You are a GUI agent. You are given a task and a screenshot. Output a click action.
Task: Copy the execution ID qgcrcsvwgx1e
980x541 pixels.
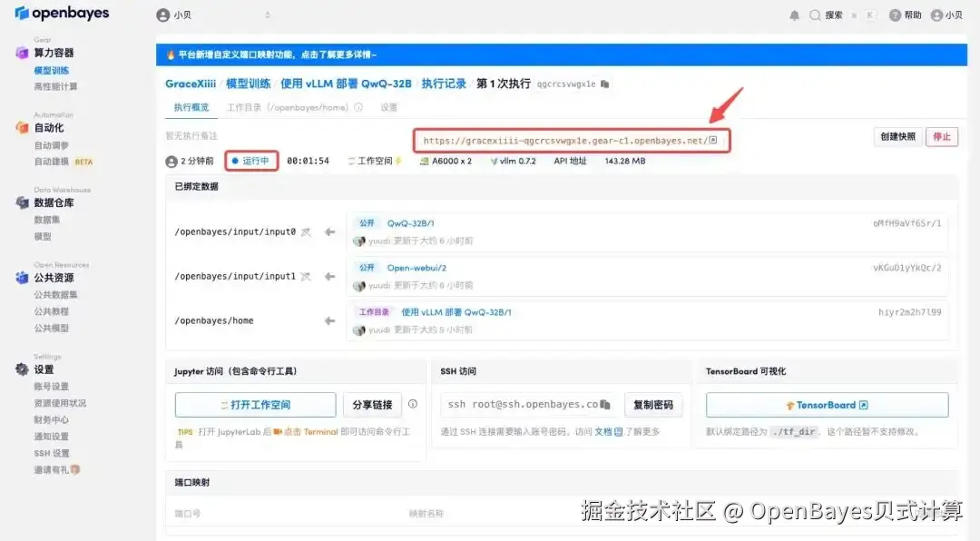pos(604,84)
